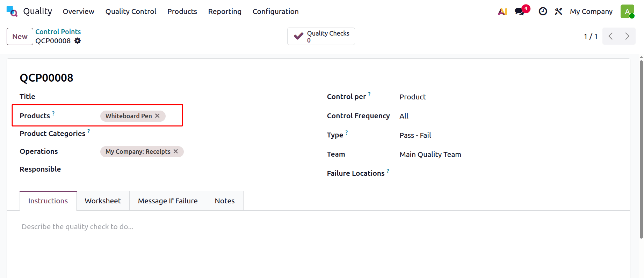Viewport: 644px width, 278px height.
Task: Open the debug tools wrench icon
Action: [558, 12]
